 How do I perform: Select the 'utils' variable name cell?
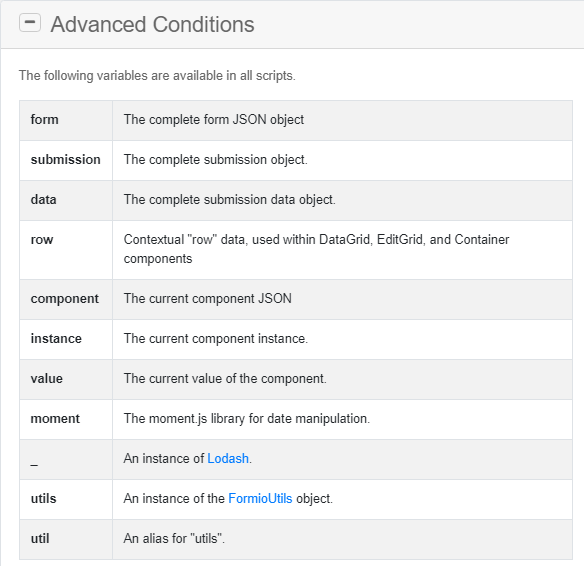pyautogui.click(x=66, y=499)
